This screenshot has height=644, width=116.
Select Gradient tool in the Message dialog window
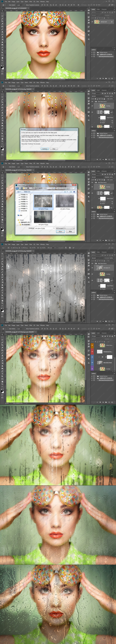coord(2,120)
